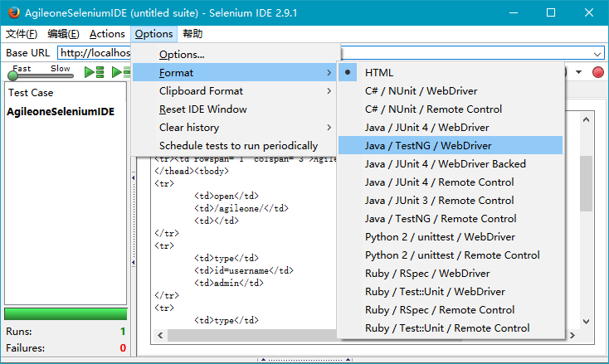The height and width of the screenshot is (364, 609).
Task: Choose Ruby / Test::Unit / WebDriver format
Action: point(451,291)
